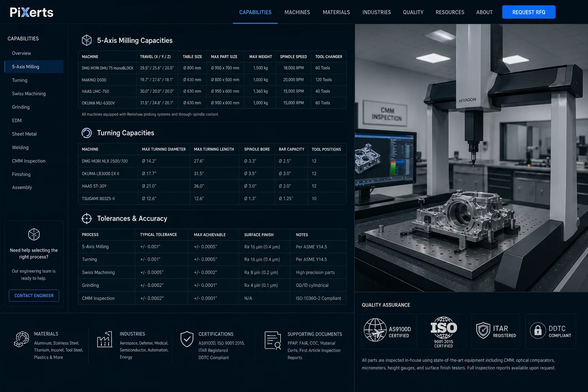Screen dimensions: 588x392
Task: Click the Contact Engineer button
Action: coord(34,296)
